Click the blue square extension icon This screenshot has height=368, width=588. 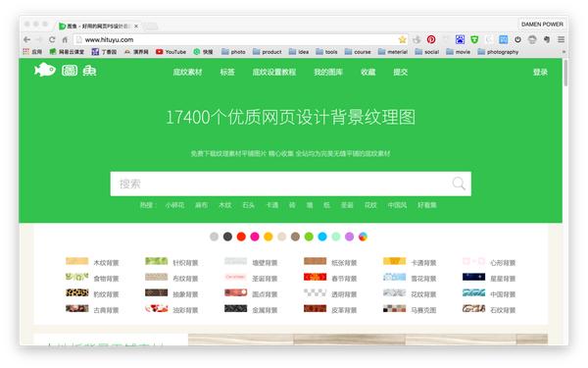504,39
